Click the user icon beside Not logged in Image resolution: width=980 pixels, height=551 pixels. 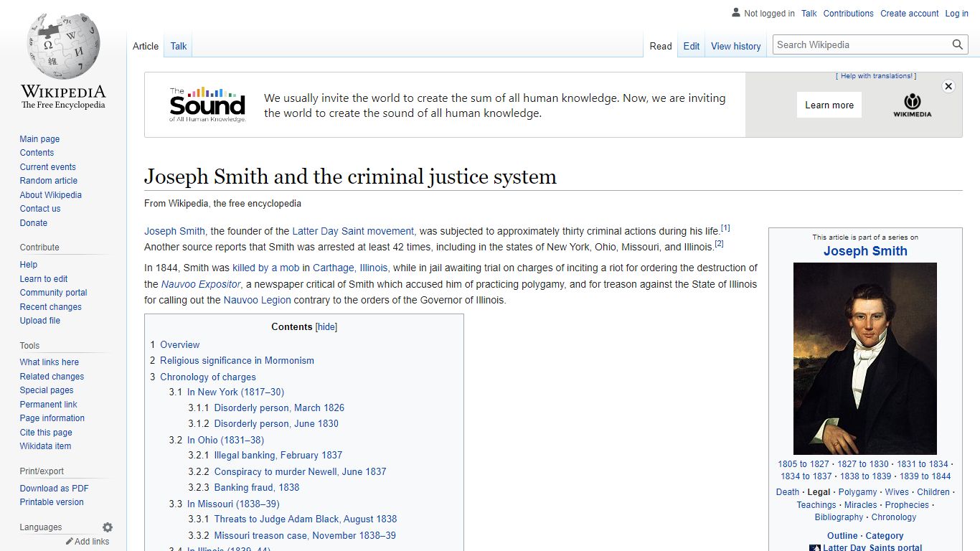point(735,13)
